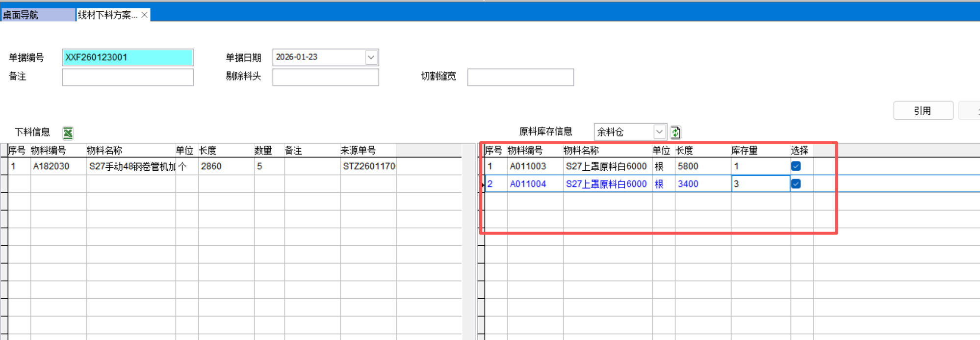The height and width of the screenshot is (340, 980).
Task: Uncheck the 选择 checkbox for A011003
Action: [796, 166]
